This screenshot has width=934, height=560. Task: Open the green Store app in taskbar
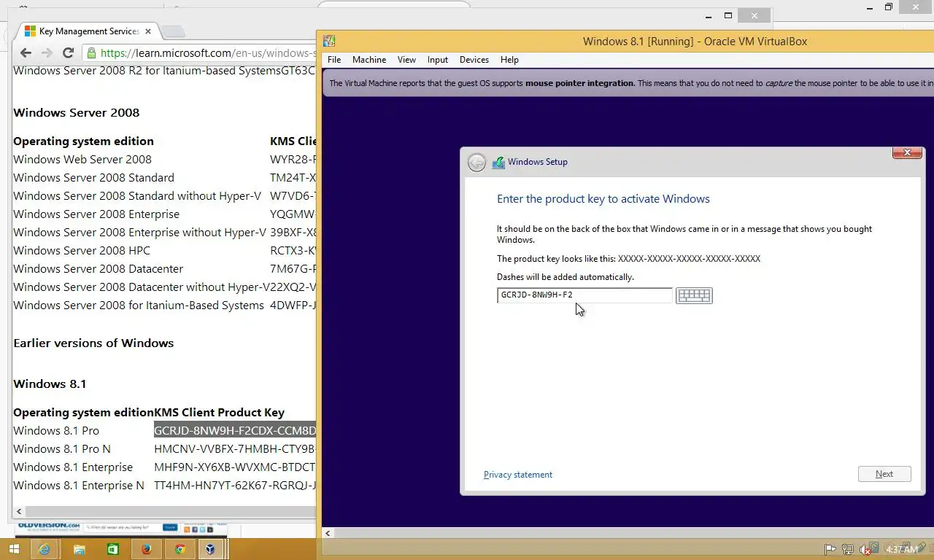coord(112,549)
